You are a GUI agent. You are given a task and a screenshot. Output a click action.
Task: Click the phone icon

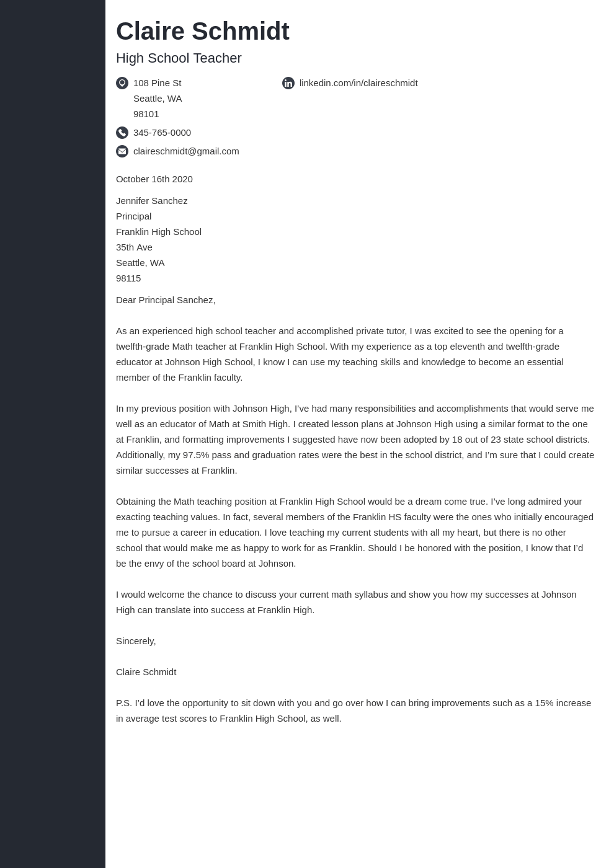[x=122, y=133]
